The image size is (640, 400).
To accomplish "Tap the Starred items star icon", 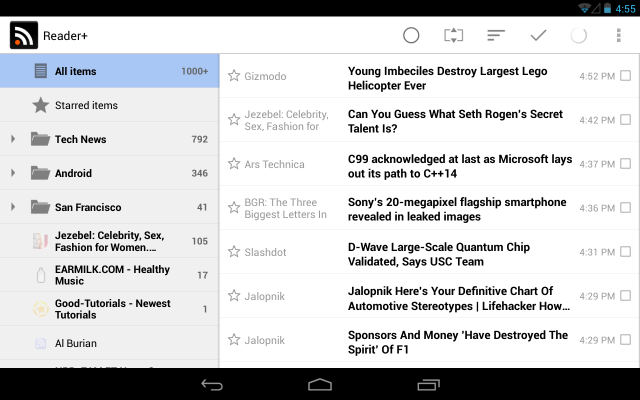I will 40,105.
